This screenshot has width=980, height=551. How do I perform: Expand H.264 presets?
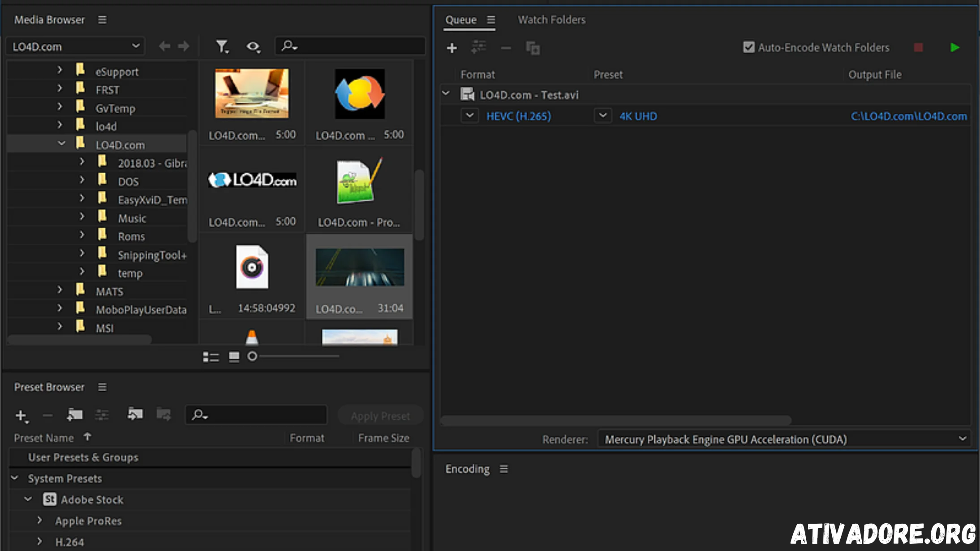tap(39, 541)
